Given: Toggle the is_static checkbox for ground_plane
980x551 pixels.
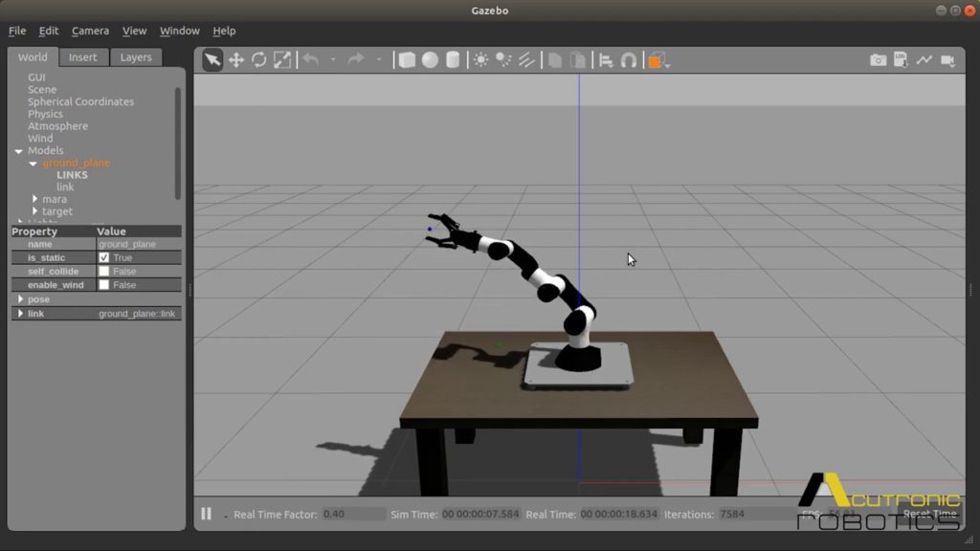Looking at the screenshot, I should coord(101,257).
